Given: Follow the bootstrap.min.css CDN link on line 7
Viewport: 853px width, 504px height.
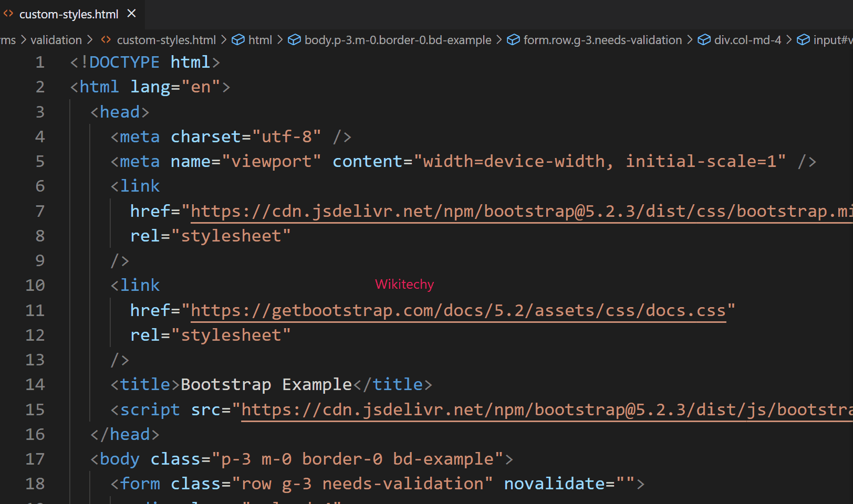Looking at the screenshot, I should (473, 211).
